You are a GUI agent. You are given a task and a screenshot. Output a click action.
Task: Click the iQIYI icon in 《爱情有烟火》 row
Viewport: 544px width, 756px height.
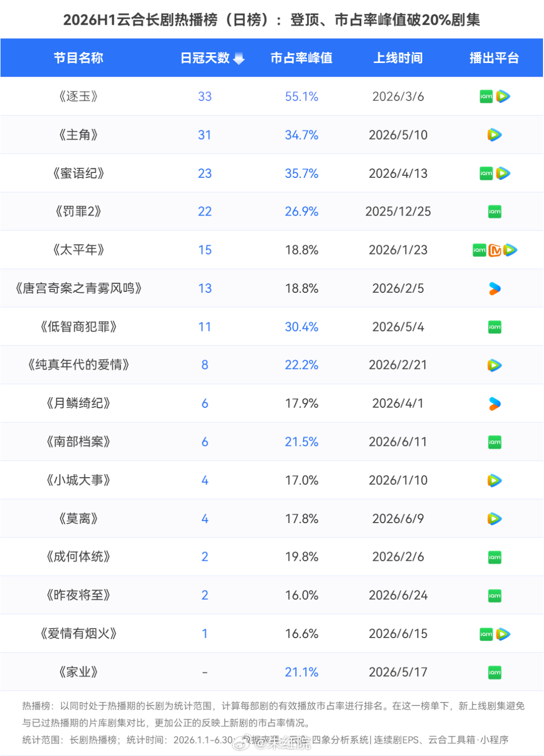coord(486,634)
